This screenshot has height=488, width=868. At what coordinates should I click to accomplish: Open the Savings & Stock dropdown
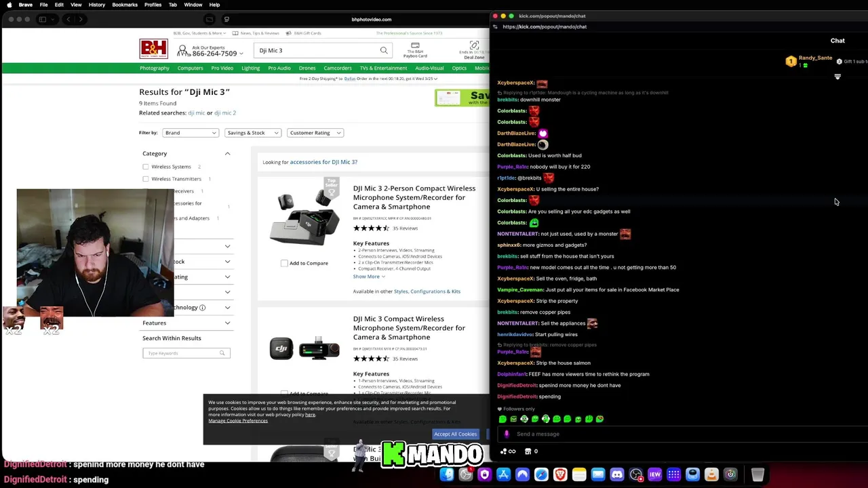click(x=252, y=133)
